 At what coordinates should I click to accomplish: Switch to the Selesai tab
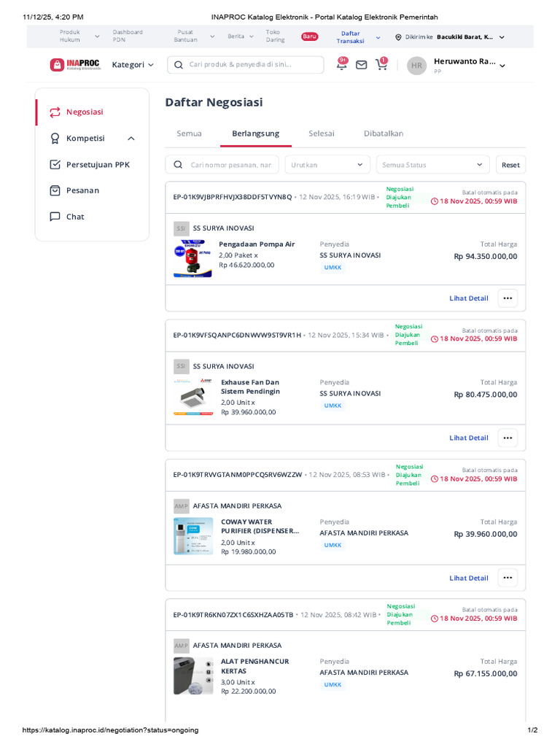(322, 134)
